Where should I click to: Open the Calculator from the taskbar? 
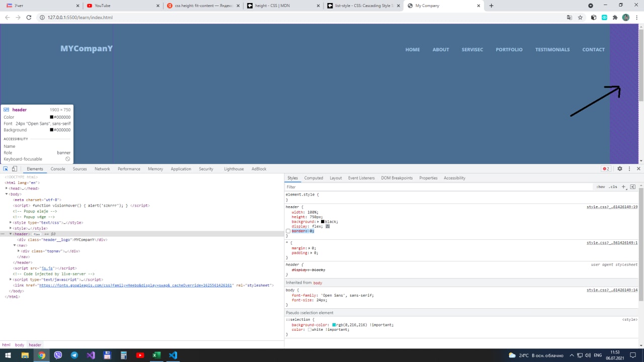[124, 355]
